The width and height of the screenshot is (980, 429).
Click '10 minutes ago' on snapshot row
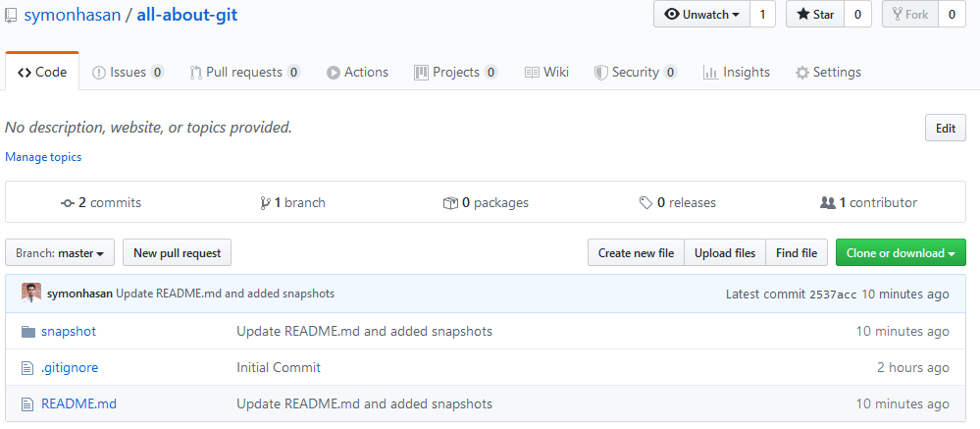[x=903, y=331]
